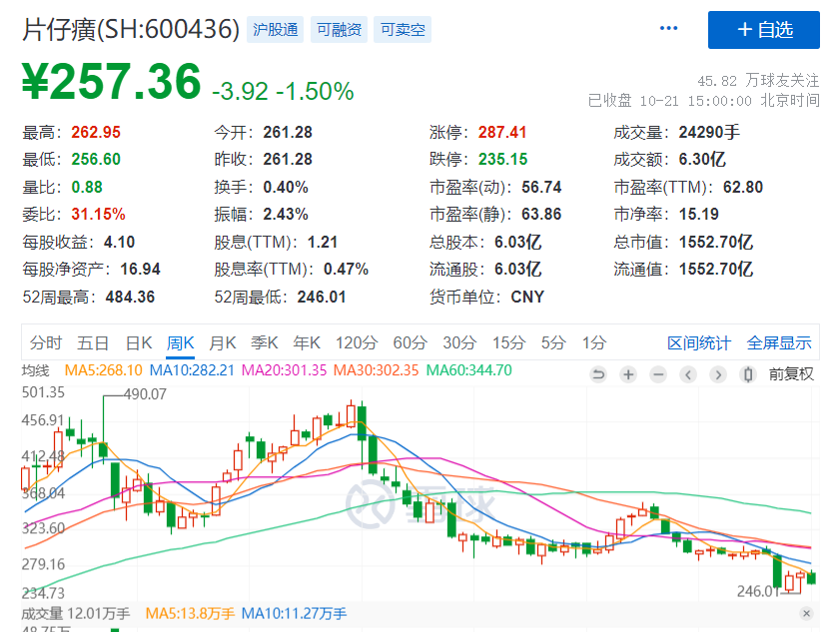Click the 股息率(TTM) value 0.47%
840x632 pixels.
[346, 269]
